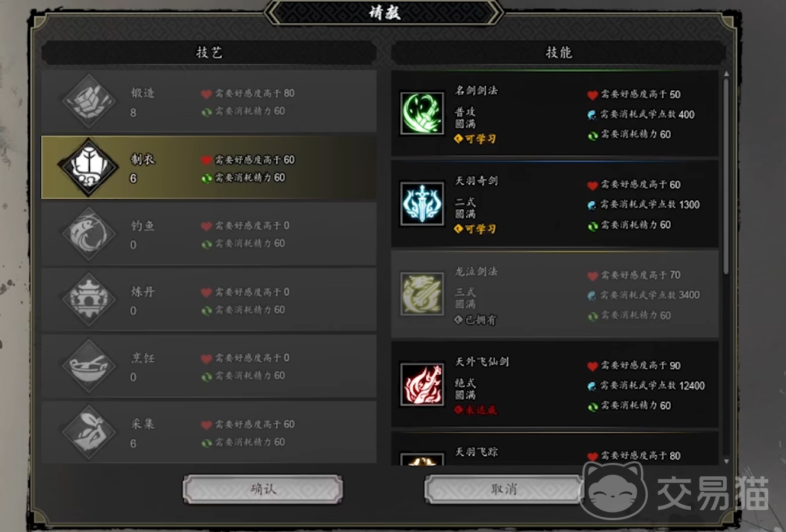Image resolution: width=786 pixels, height=532 pixels.
Task: Choose the 钓鱼 fishing craft icon
Action: (x=89, y=234)
